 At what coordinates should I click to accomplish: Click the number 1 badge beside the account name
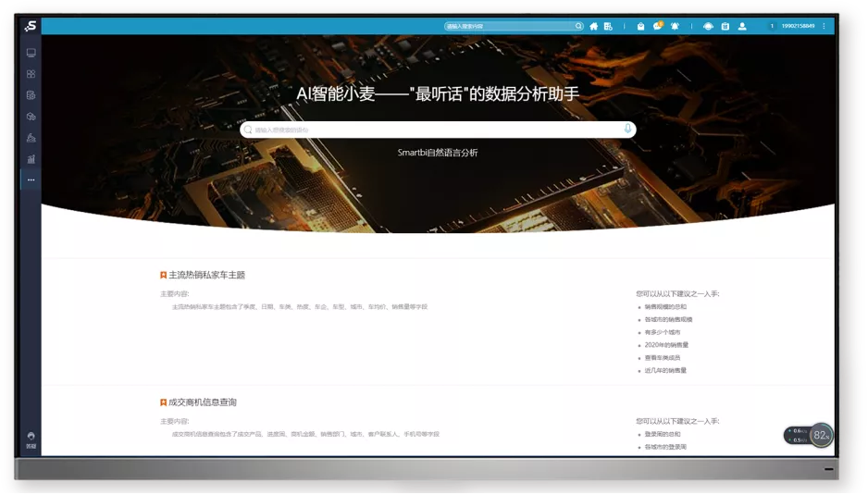pos(772,26)
